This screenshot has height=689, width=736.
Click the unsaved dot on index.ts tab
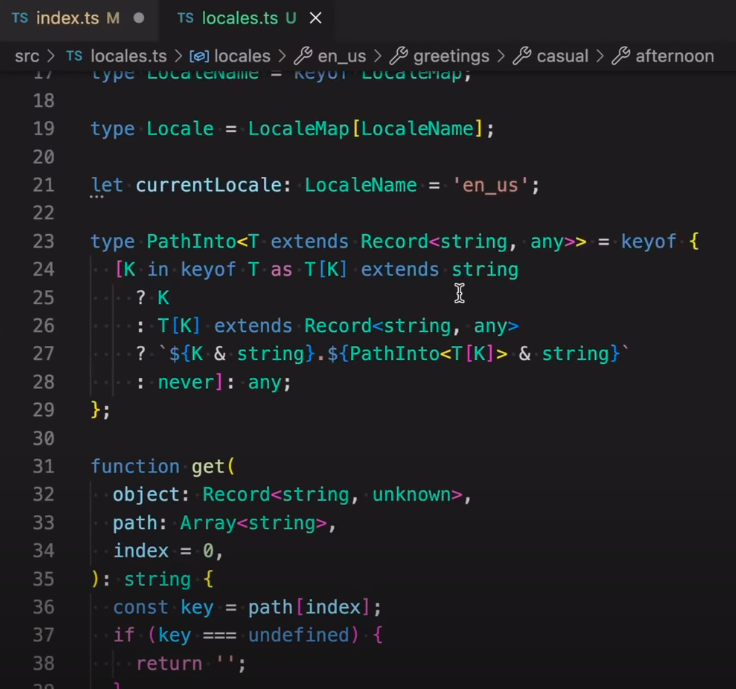pos(138,18)
